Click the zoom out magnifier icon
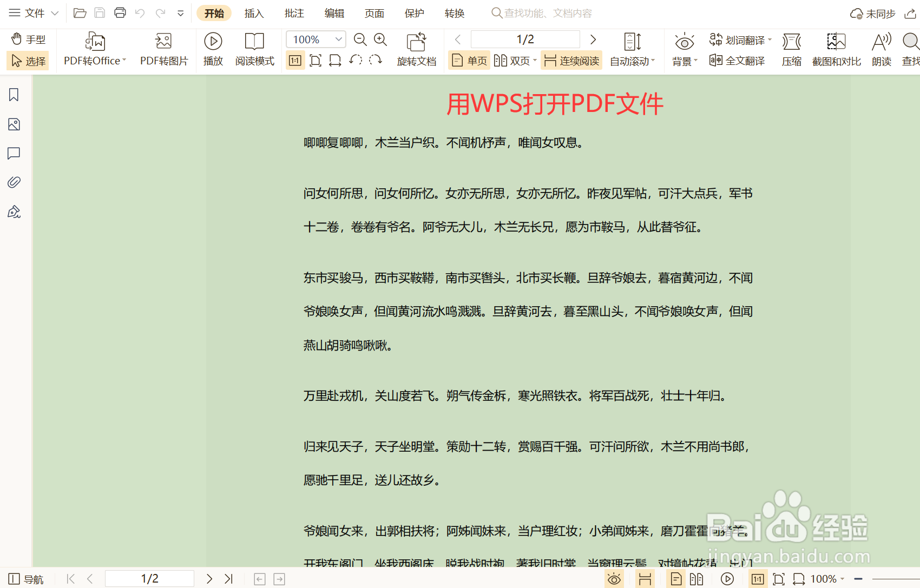The image size is (920, 588). tap(360, 39)
